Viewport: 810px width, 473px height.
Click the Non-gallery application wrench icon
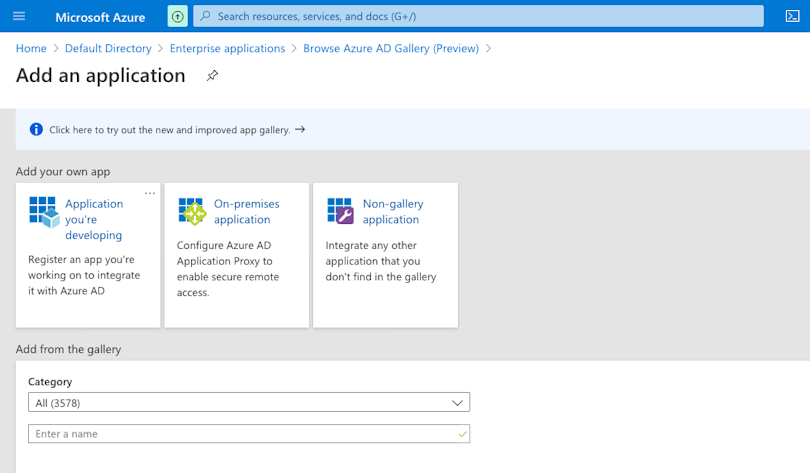coord(341,211)
